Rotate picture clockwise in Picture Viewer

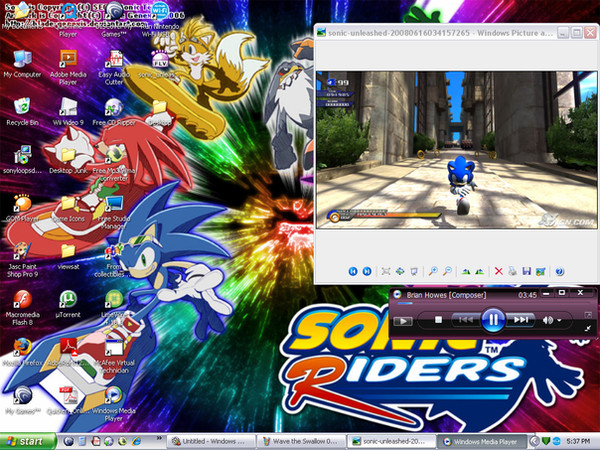pyautogui.click(x=466, y=271)
